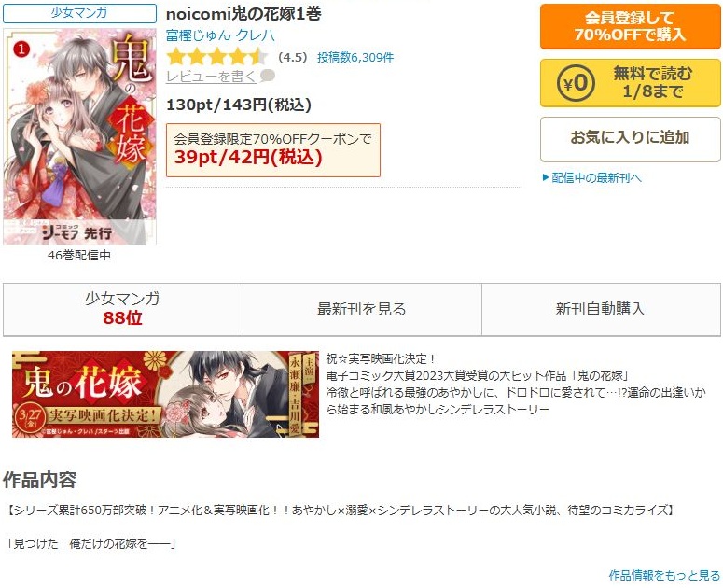Expand 作品情報をもっと見る
Screen dimensions: 723x588
tap(664, 575)
